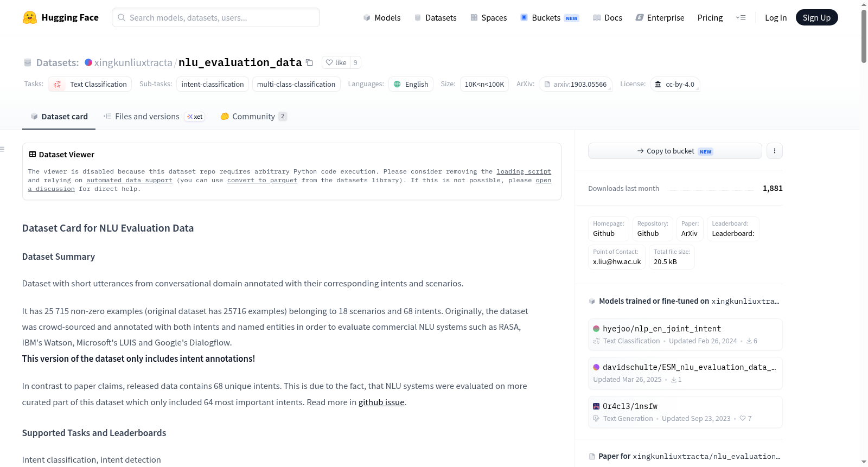Viewport: 868px width, 467px height.
Task: Click the Paper ArXiv link
Action: [x=690, y=228]
